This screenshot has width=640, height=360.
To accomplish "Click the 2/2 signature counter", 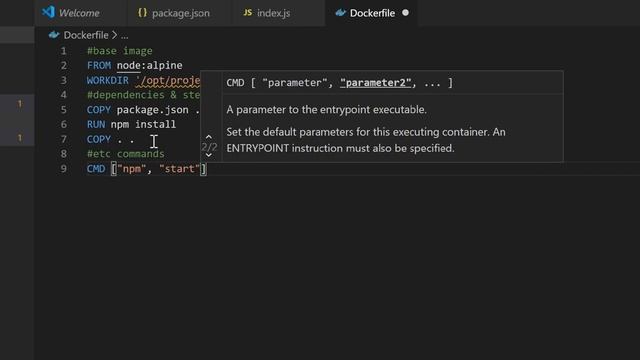I will pyautogui.click(x=209, y=147).
